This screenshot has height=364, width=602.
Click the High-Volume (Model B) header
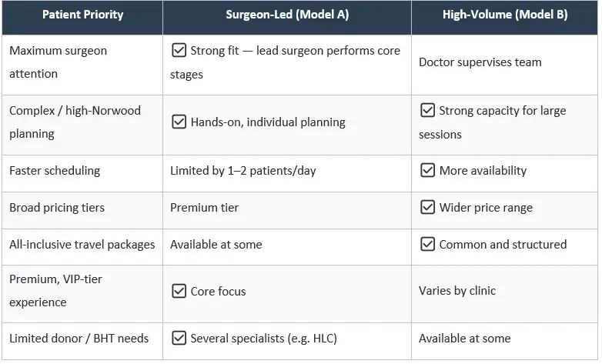tap(505, 15)
